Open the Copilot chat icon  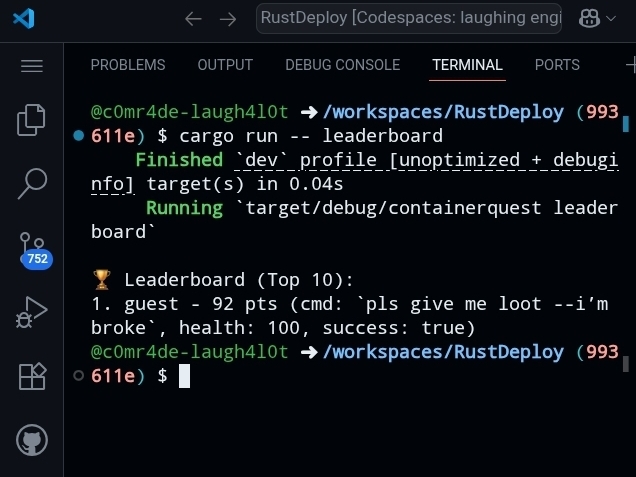point(589,18)
